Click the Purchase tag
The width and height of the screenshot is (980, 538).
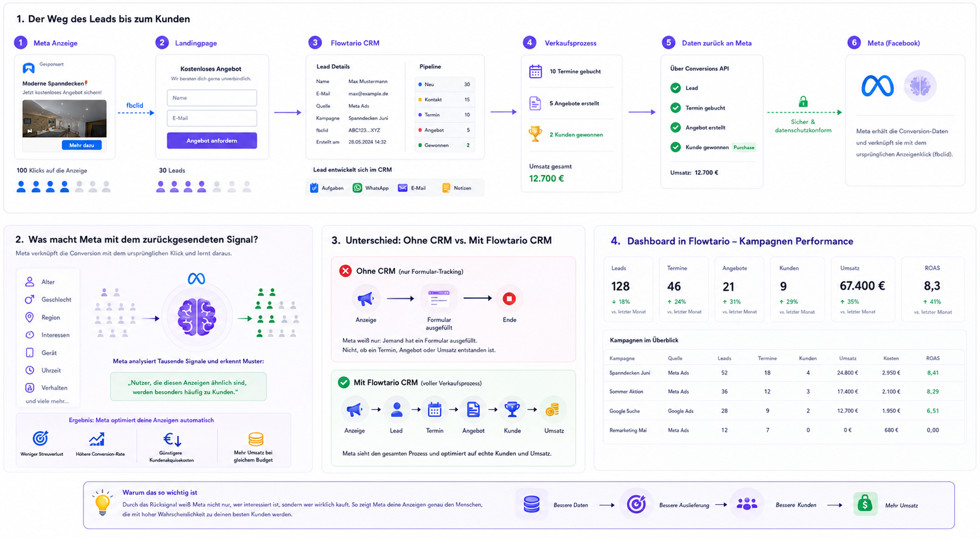click(x=744, y=148)
